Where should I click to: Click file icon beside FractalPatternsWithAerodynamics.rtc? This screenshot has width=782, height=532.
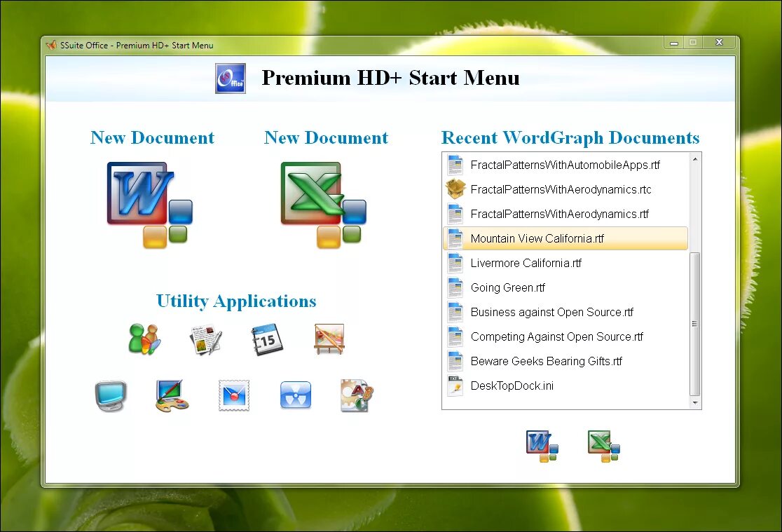coord(455,189)
